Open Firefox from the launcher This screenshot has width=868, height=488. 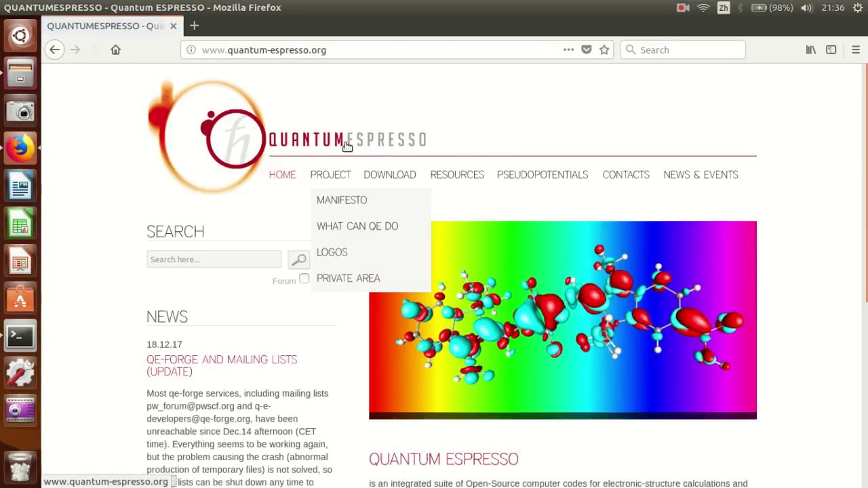20,148
